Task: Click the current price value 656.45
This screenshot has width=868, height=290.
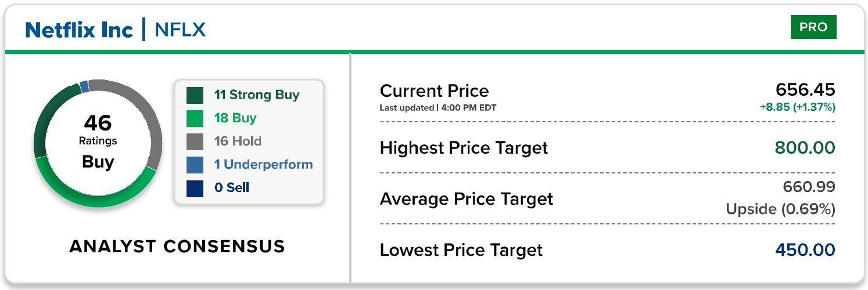Action: click(x=805, y=90)
